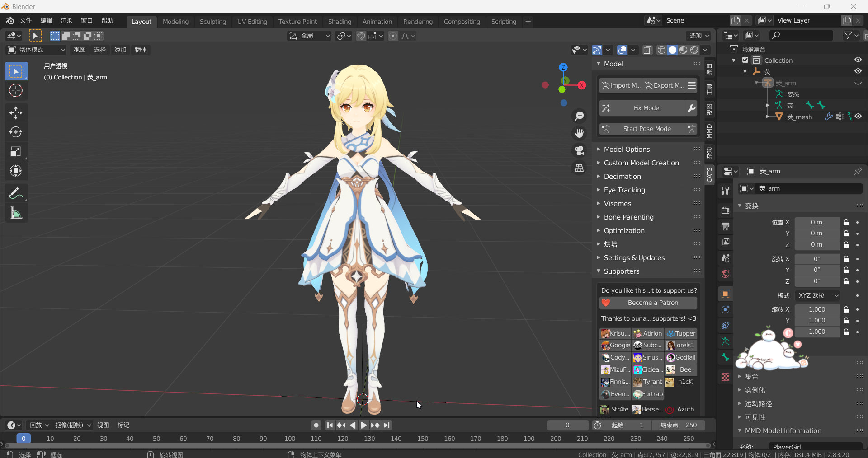This screenshot has width=868, height=458.
Task: Open object mode dropdown 物体模式
Action: point(37,50)
